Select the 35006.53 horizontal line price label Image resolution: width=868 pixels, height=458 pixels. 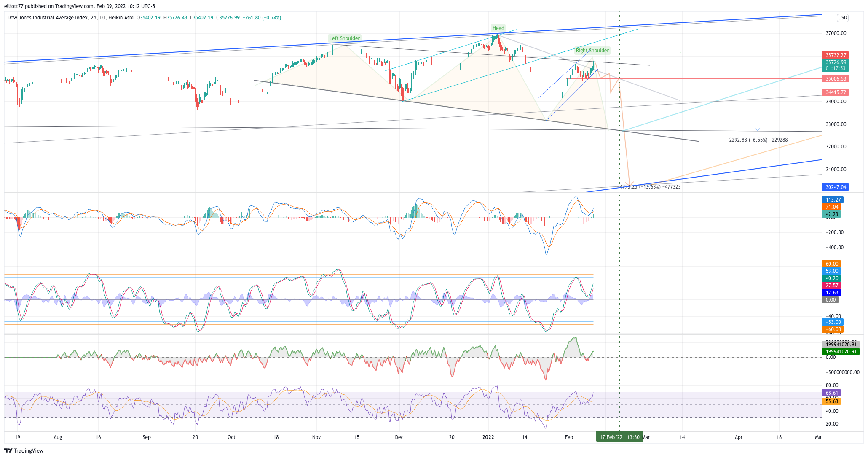836,79
